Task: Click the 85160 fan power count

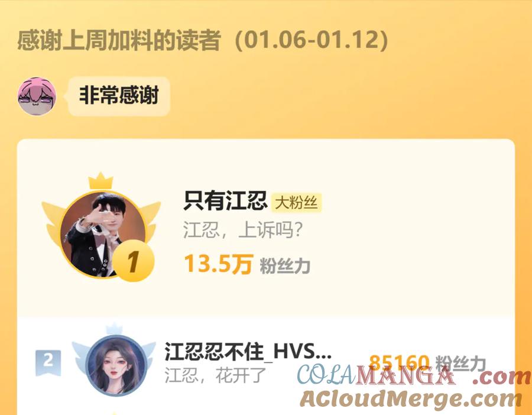Action: click(400, 363)
